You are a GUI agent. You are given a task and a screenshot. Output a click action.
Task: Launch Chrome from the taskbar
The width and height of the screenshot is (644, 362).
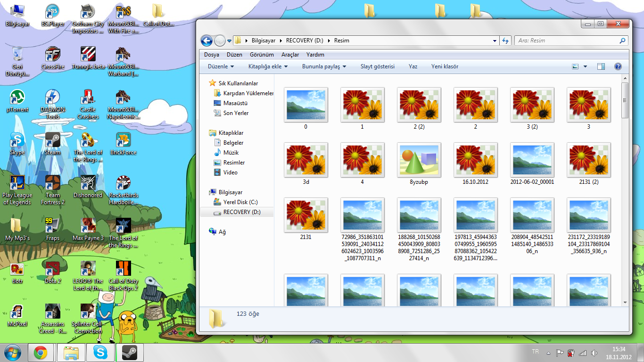[x=40, y=353]
